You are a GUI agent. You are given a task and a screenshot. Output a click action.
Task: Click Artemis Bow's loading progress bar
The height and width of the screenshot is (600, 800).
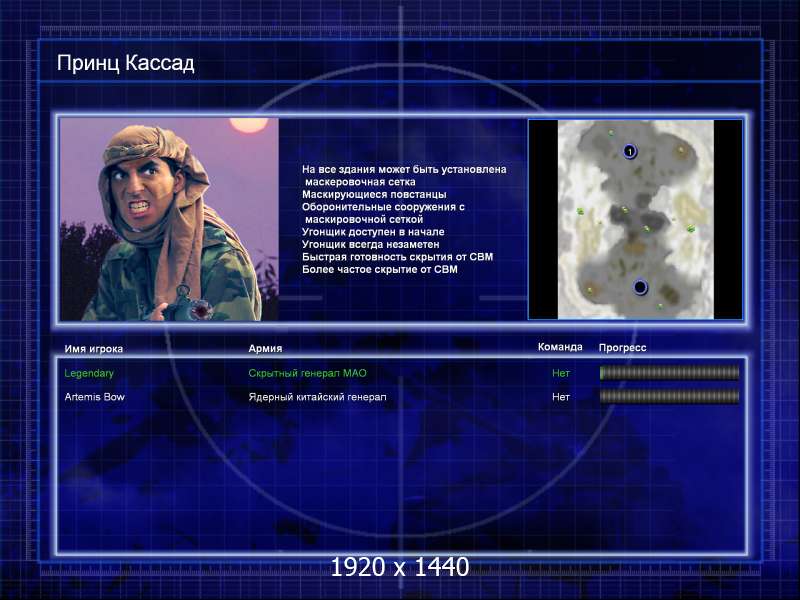pos(669,397)
